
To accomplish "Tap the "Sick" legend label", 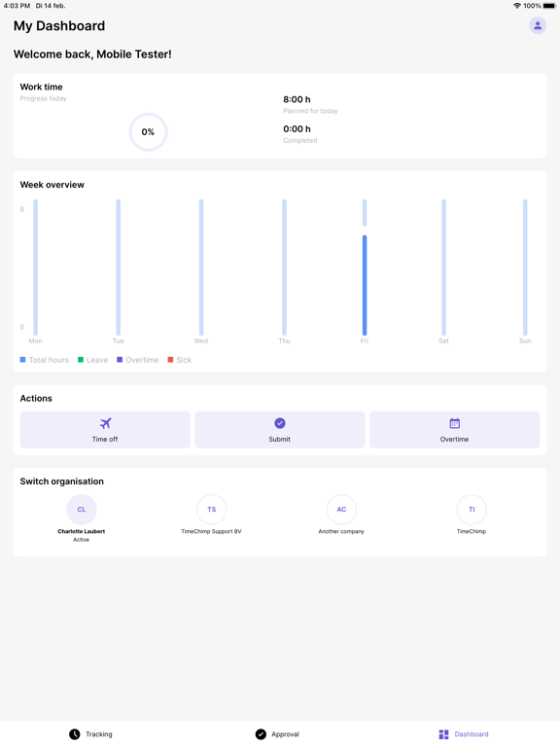I will click(x=184, y=360).
